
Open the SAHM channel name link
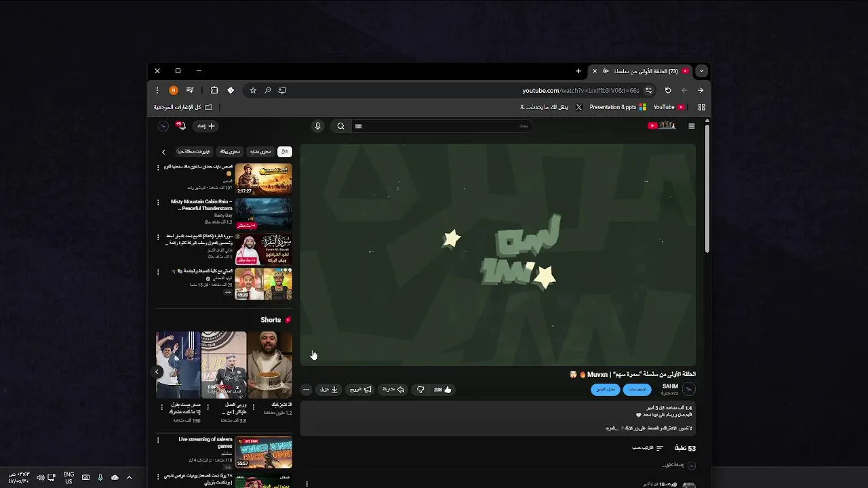point(670,386)
